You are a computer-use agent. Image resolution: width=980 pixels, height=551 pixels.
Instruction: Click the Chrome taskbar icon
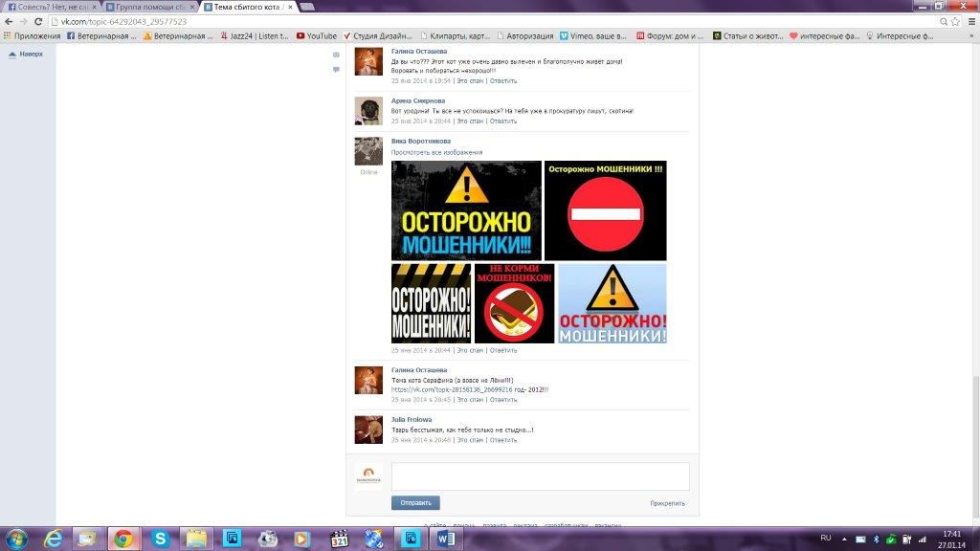coord(123,539)
